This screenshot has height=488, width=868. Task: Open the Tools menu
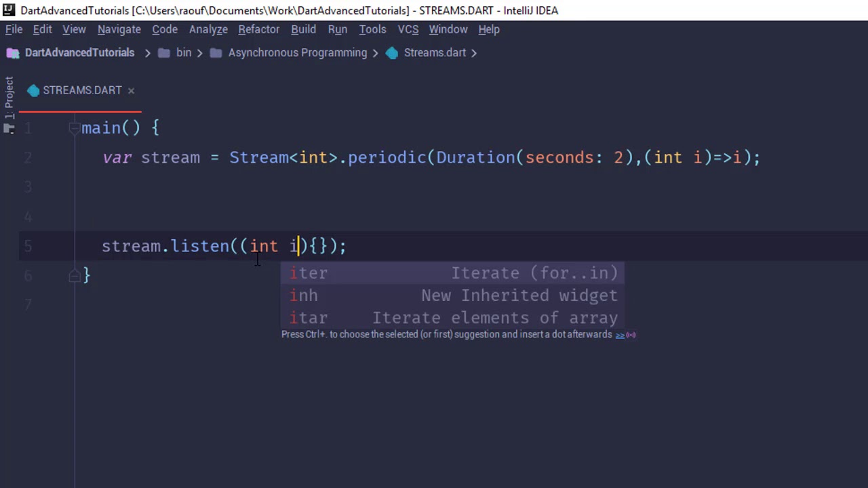[372, 30]
